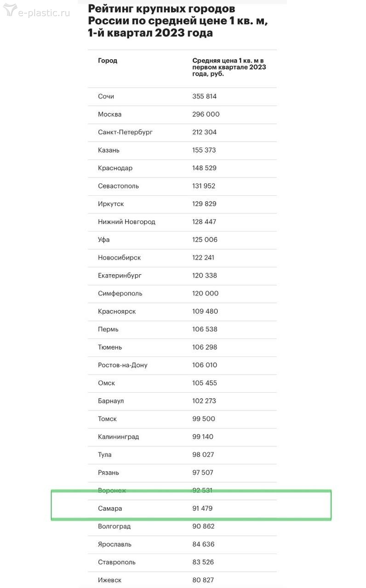The width and height of the screenshot is (366, 588).
Task: Click the Екатеринбург price 120 338
Action: point(205,276)
